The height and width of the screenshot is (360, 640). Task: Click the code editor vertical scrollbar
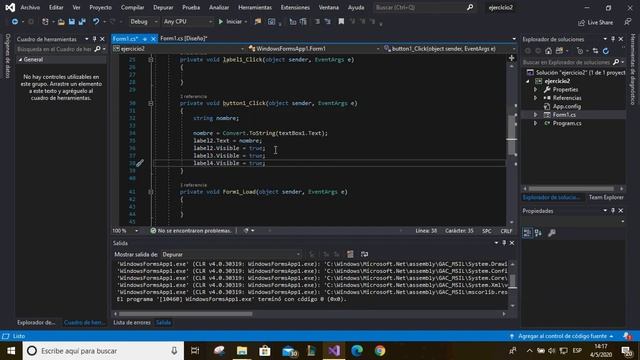click(512, 135)
